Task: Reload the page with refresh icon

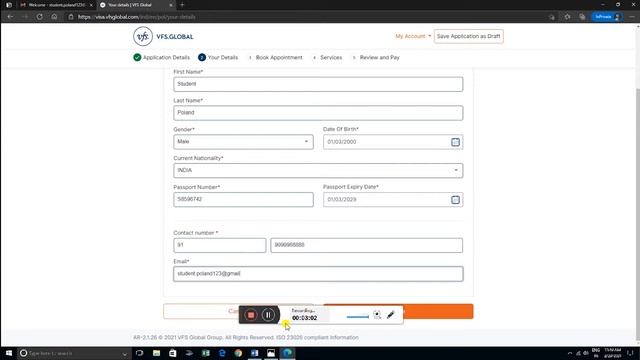Action: pos(40,17)
